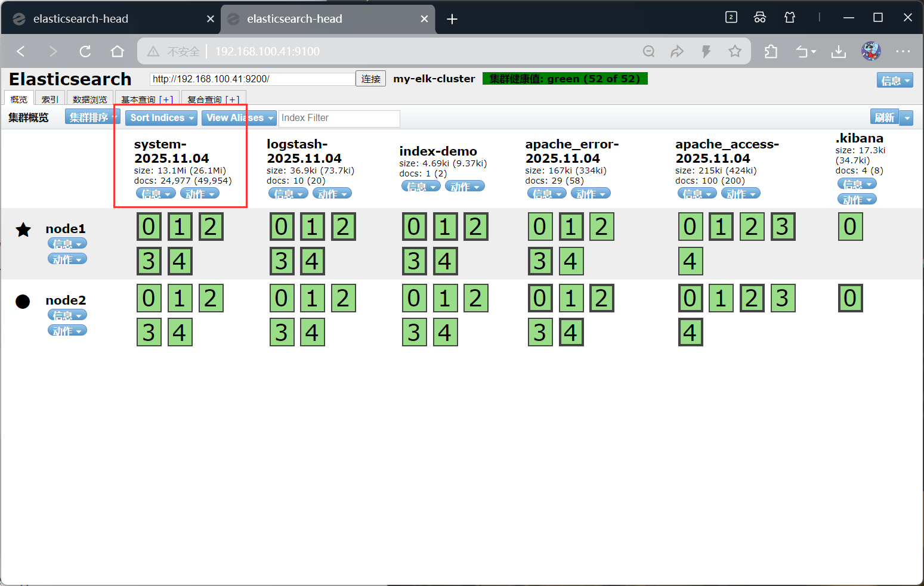
Task: Expand the Sort Indices dropdown
Action: (x=161, y=117)
